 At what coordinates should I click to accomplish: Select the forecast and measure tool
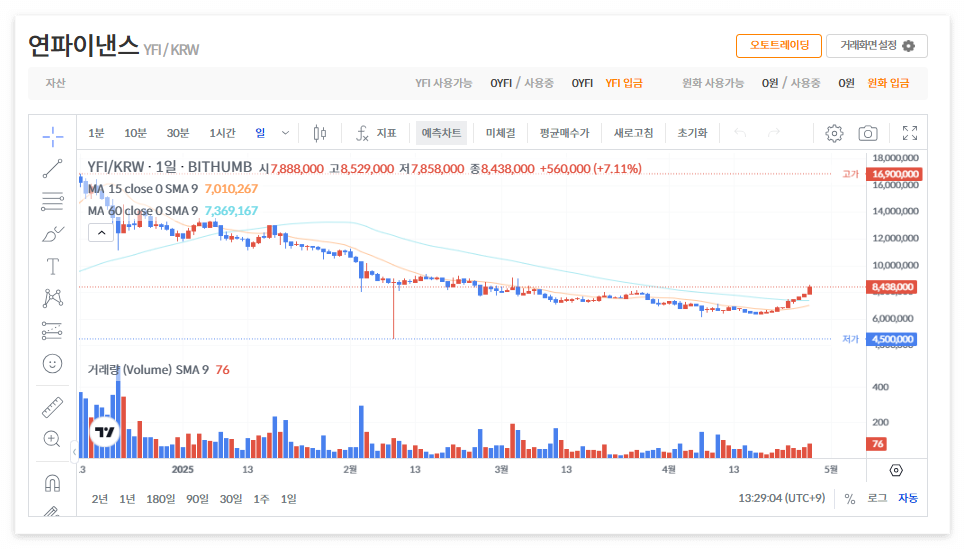pyautogui.click(x=53, y=331)
